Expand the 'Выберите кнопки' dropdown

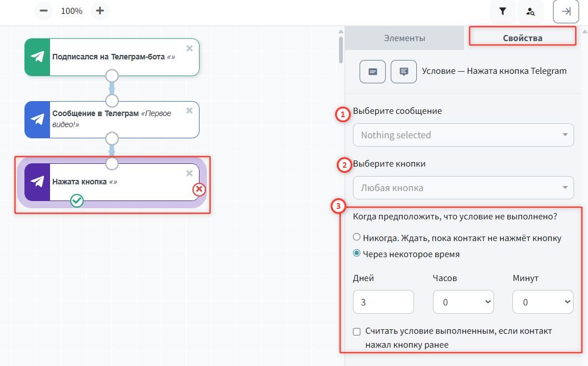pyautogui.click(x=463, y=188)
